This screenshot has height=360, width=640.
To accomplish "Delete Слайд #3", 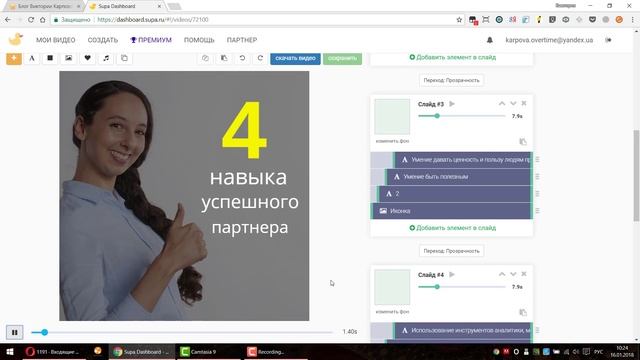I will coord(524,104).
